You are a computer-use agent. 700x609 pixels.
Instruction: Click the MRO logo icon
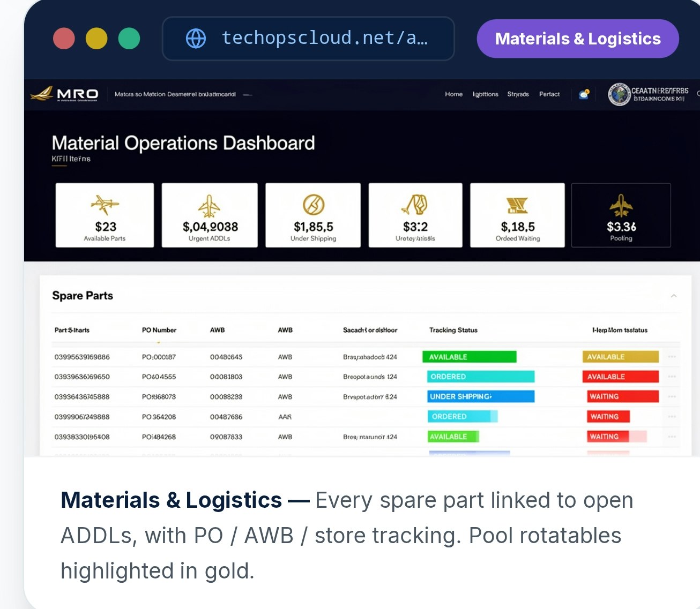click(64, 94)
